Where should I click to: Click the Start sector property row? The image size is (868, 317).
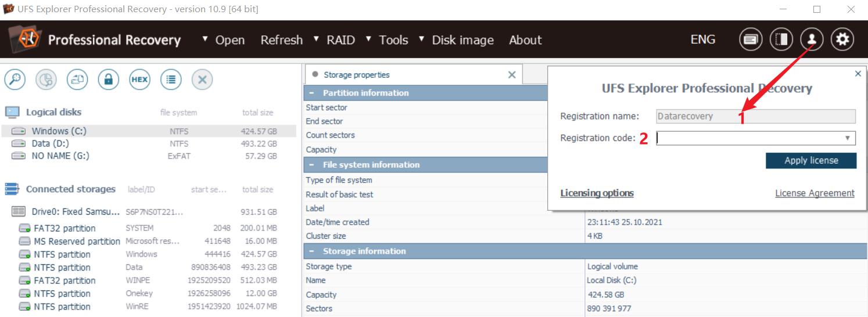click(x=426, y=107)
